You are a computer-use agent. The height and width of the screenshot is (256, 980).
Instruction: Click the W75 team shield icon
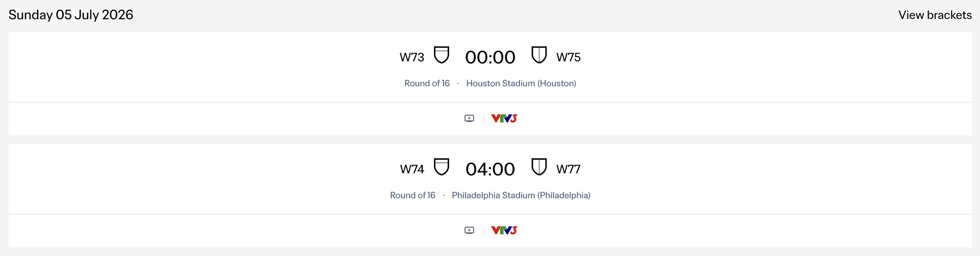(539, 55)
